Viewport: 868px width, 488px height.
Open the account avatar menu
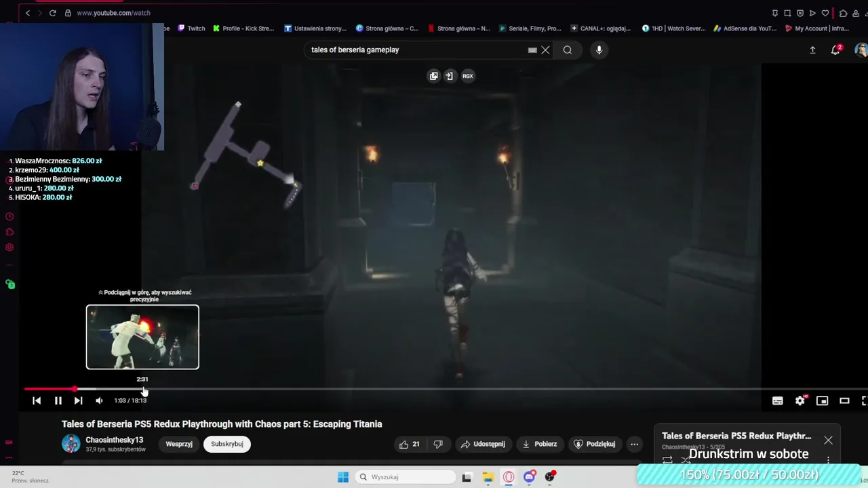tap(861, 49)
